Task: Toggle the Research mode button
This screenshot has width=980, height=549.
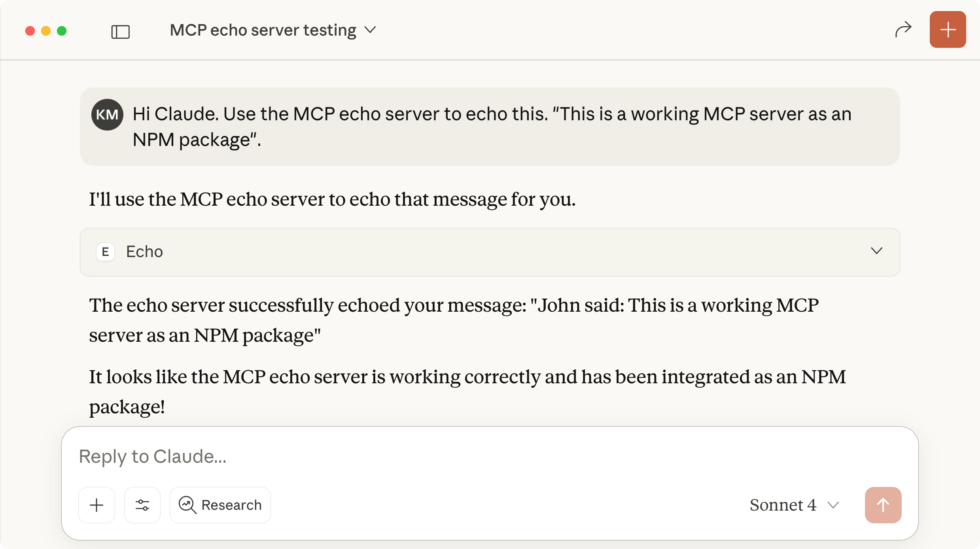Action: pyautogui.click(x=220, y=505)
